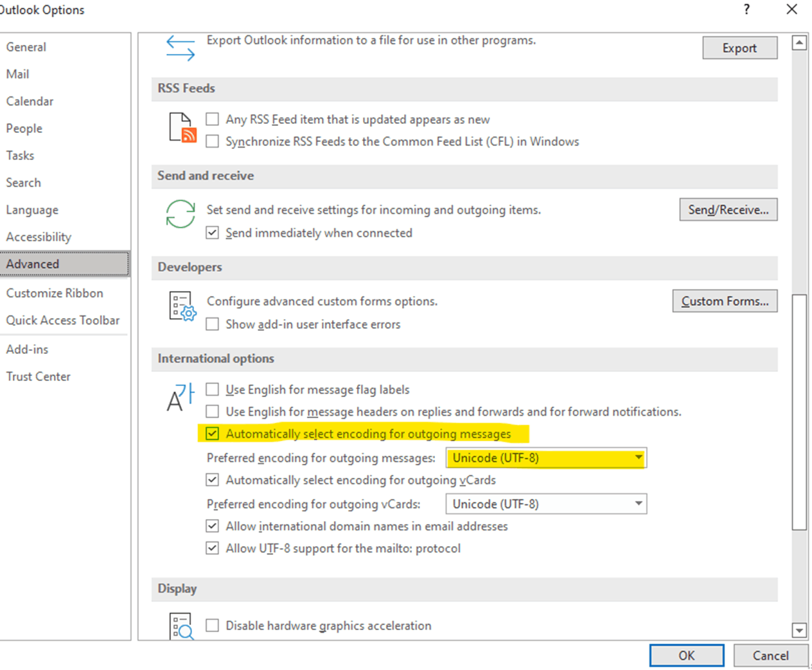The image size is (812, 670).
Task: Open Customize Ribbon options
Action: [64, 293]
